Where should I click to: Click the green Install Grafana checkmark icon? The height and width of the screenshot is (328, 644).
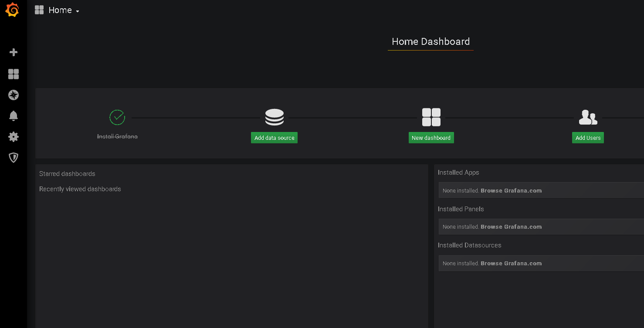coord(117,117)
